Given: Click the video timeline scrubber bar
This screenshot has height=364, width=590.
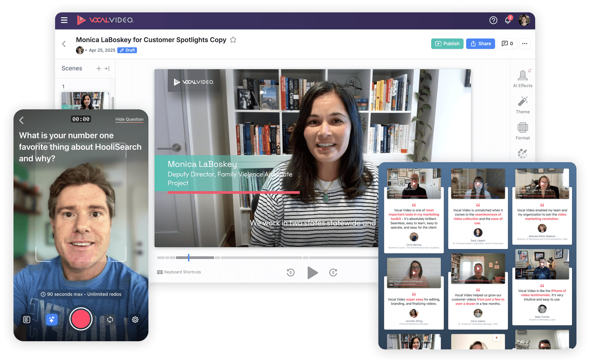Looking at the screenshot, I should tap(268, 257).
